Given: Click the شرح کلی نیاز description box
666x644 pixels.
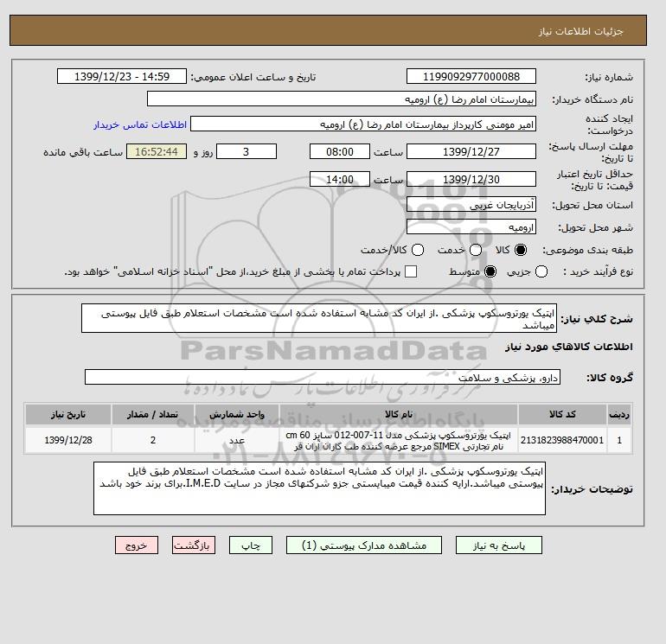Looking at the screenshot, I should [x=319, y=318].
